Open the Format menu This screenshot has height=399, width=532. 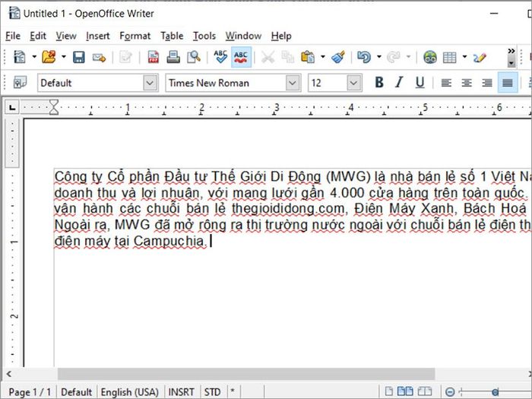[135, 36]
